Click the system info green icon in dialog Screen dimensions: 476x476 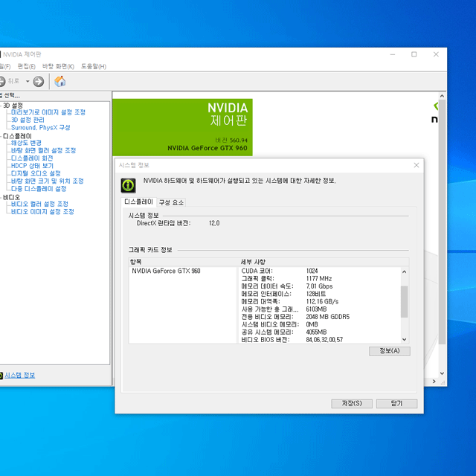pos(129,185)
